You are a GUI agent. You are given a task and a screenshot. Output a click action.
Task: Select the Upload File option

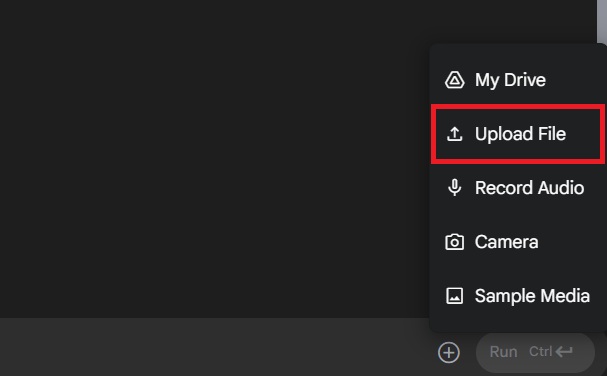click(x=518, y=134)
